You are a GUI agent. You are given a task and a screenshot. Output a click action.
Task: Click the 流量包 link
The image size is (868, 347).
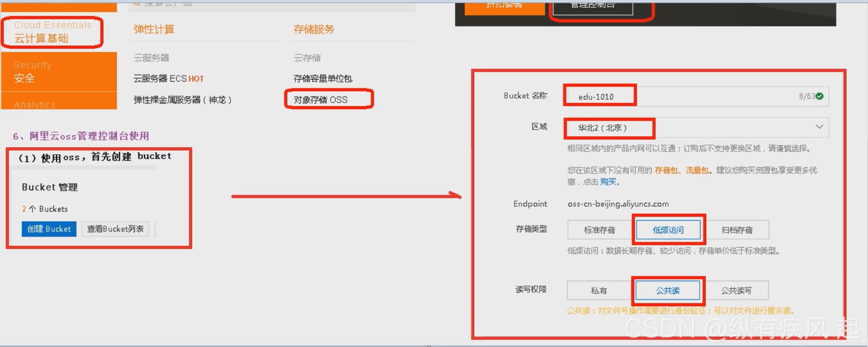coord(697,170)
